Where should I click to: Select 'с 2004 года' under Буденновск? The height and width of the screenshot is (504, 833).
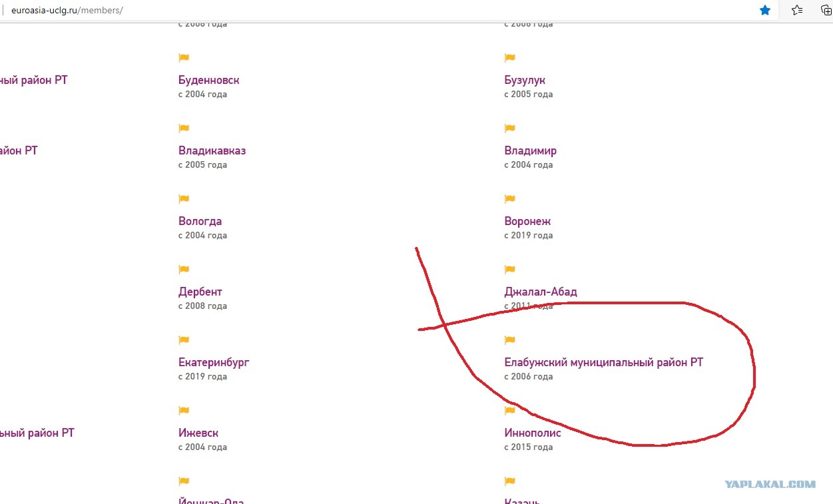[202, 95]
